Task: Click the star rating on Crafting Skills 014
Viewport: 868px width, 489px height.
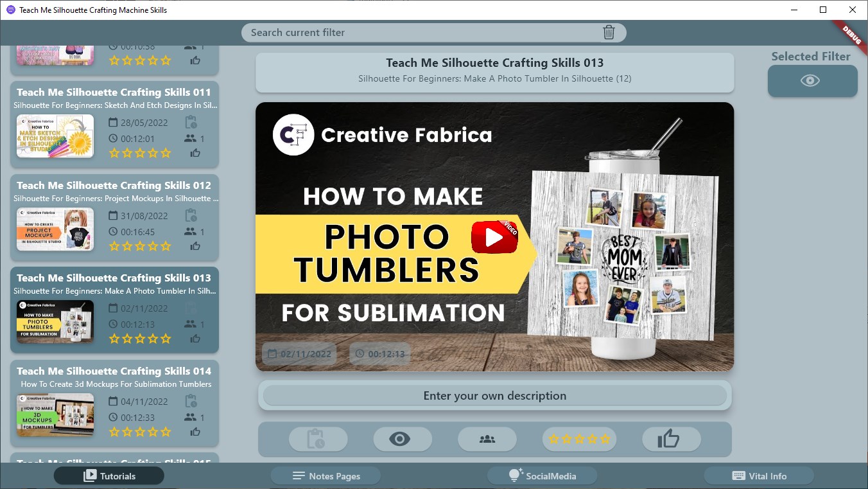Action: pyautogui.click(x=140, y=432)
